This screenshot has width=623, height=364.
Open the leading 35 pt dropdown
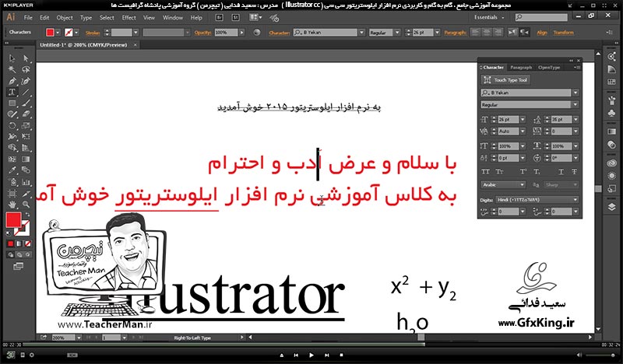pyautogui.click(x=575, y=119)
